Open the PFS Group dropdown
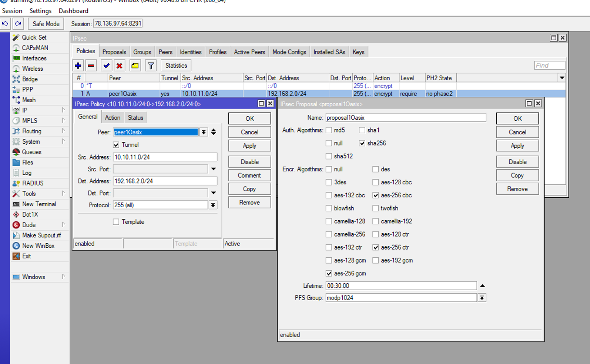590x364 pixels. coord(482,298)
